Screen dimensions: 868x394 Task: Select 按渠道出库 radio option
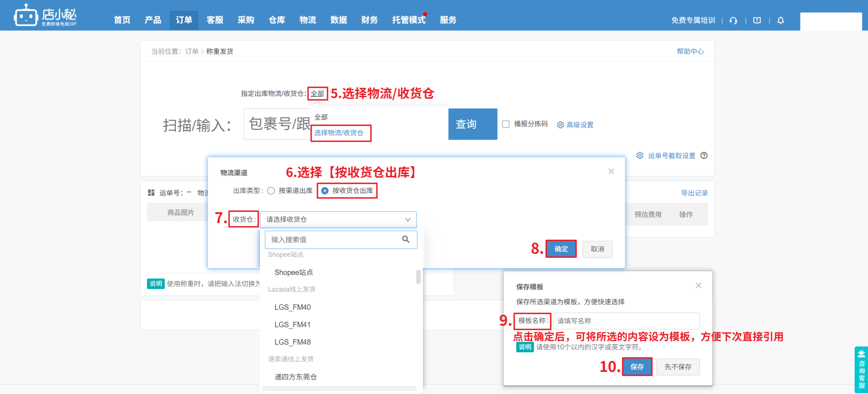click(271, 191)
